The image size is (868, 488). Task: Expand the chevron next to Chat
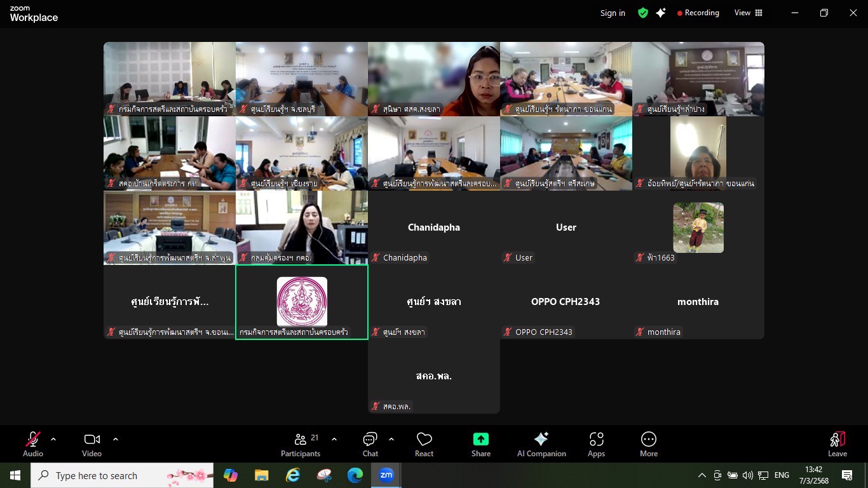click(391, 439)
